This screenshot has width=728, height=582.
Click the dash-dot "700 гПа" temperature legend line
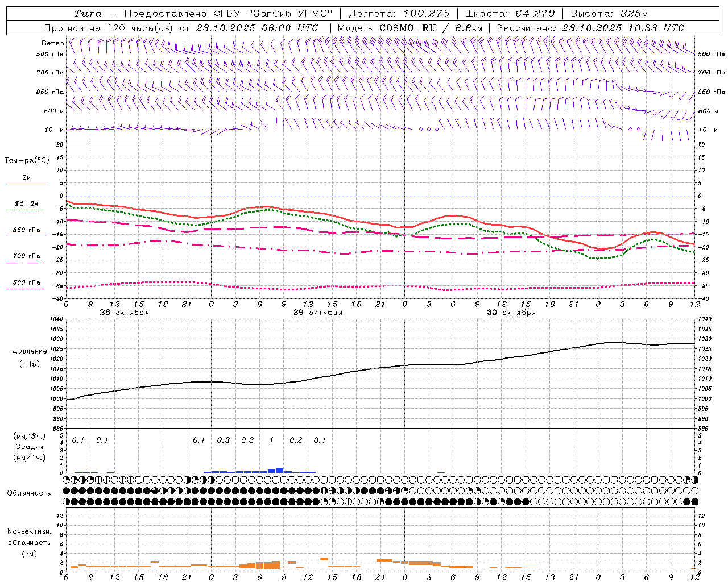coord(25,263)
